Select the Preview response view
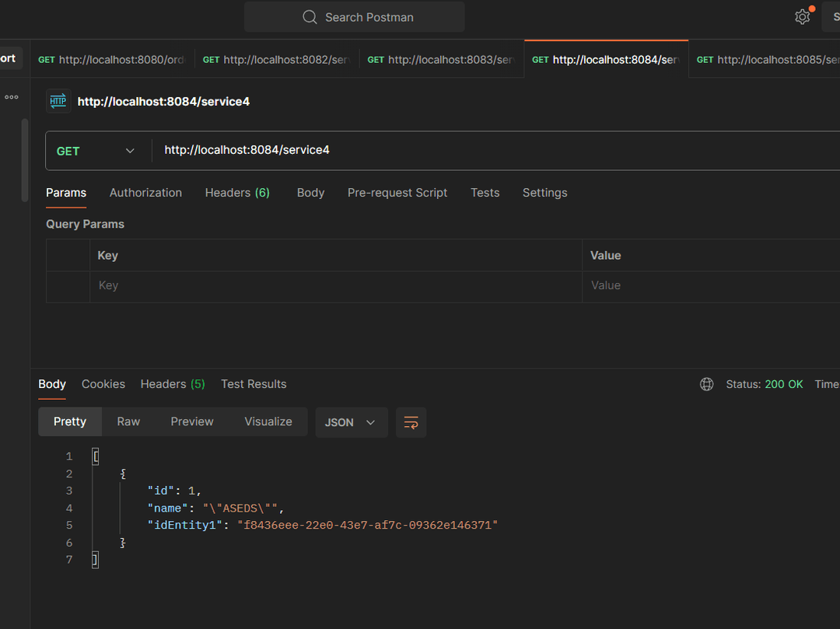The height and width of the screenshot is (629, 840). click(192, 421)
